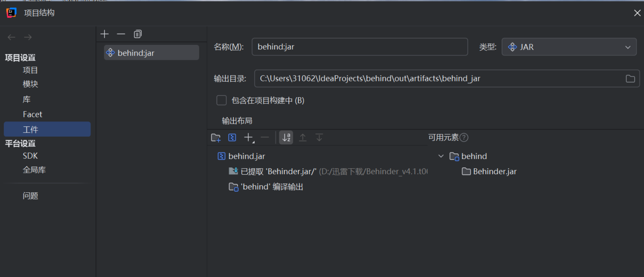Move selected layout element up

(303, 138)
